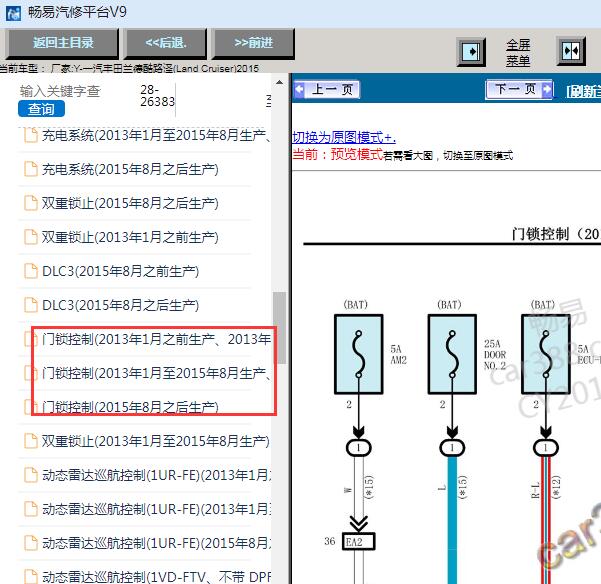This screenshot has height=584, width=601.
Task: Click 切换为原图模式+ link
Action: click(344, 137)
